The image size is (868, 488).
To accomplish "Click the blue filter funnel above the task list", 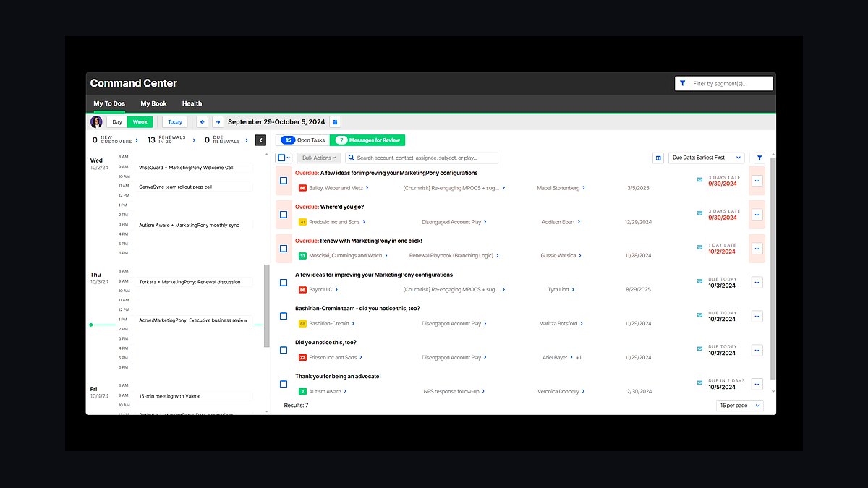I will pos(759,158).
